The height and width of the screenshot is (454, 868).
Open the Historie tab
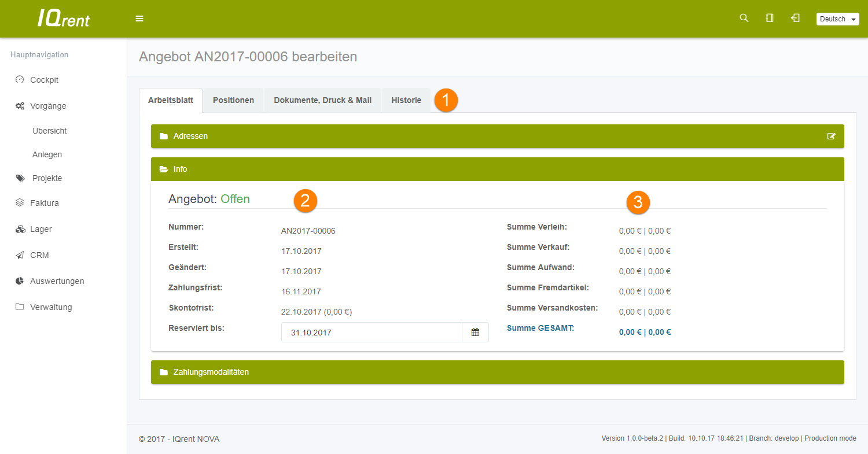pos(406,100)
